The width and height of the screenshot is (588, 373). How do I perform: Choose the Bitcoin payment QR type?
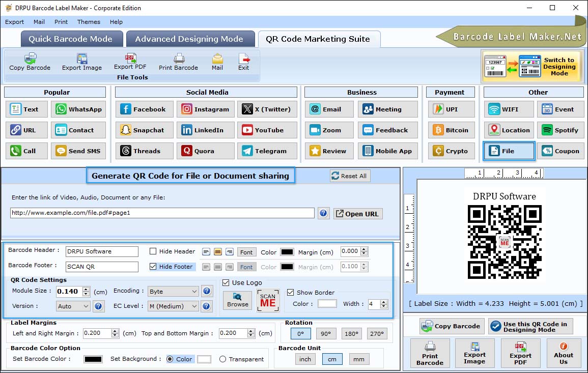[x=452, y=130]
